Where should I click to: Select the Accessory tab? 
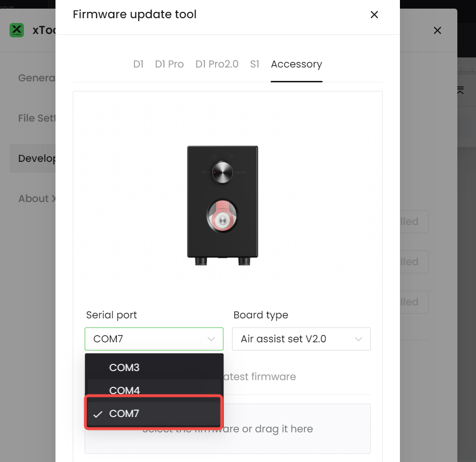[x=296, y=64]
